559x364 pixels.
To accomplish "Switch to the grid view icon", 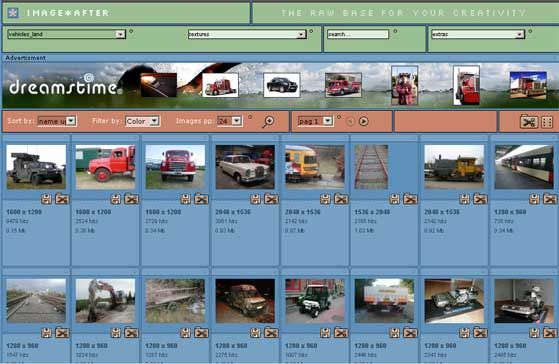I will (547, 122).
